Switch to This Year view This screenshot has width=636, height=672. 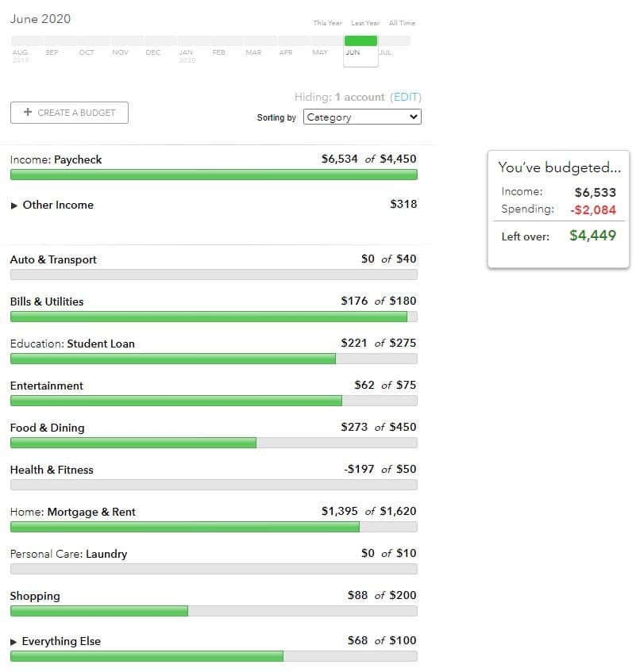pyautogui.click(x=327, y=23)
